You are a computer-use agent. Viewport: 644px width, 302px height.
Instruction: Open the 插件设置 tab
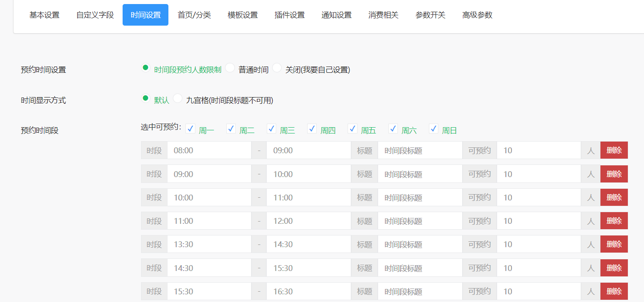(x=289, y=14)
